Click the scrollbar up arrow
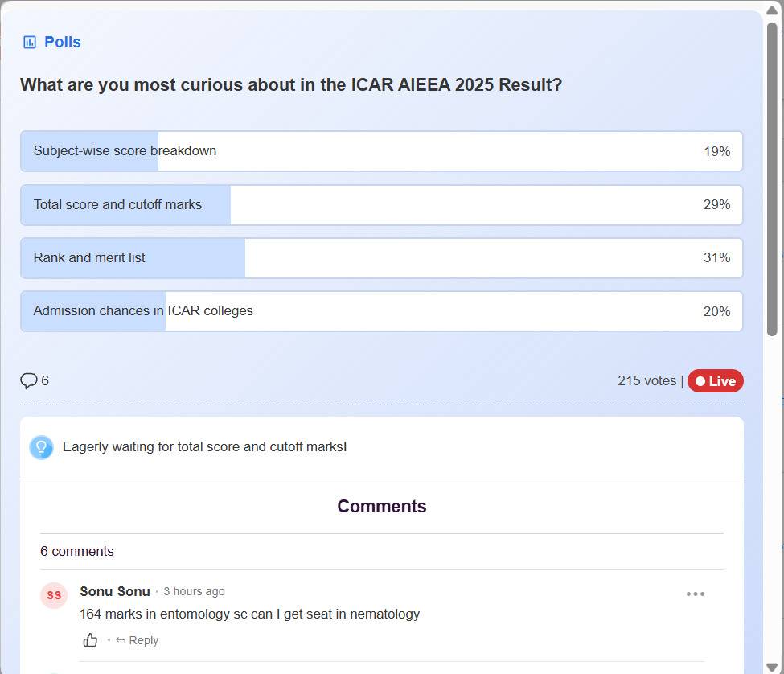This screenshot has width=784, height=674. tap(772, 10)
